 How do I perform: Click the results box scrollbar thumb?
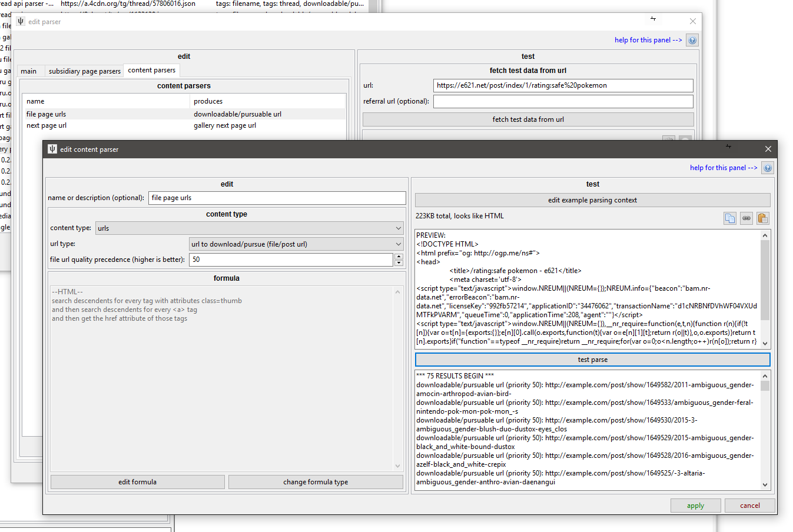coord(765,386)
